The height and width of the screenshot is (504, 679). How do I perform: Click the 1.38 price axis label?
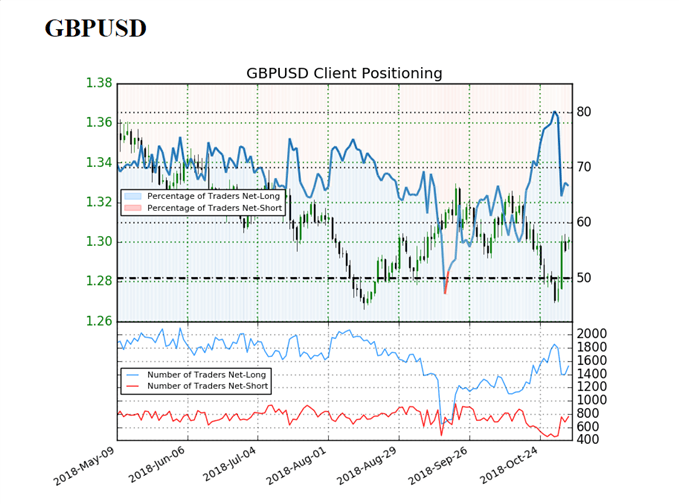(99, 83)
